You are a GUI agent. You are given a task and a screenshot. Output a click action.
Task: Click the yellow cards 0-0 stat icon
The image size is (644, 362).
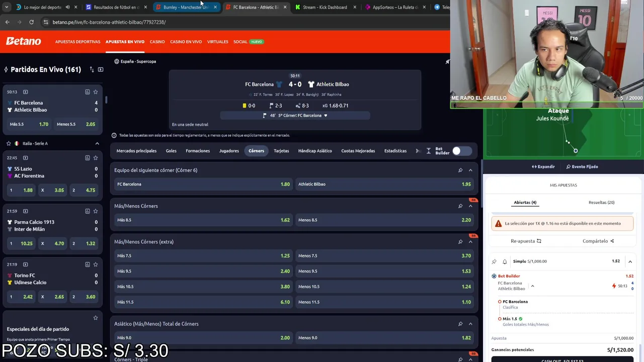[x=245, y=106]
